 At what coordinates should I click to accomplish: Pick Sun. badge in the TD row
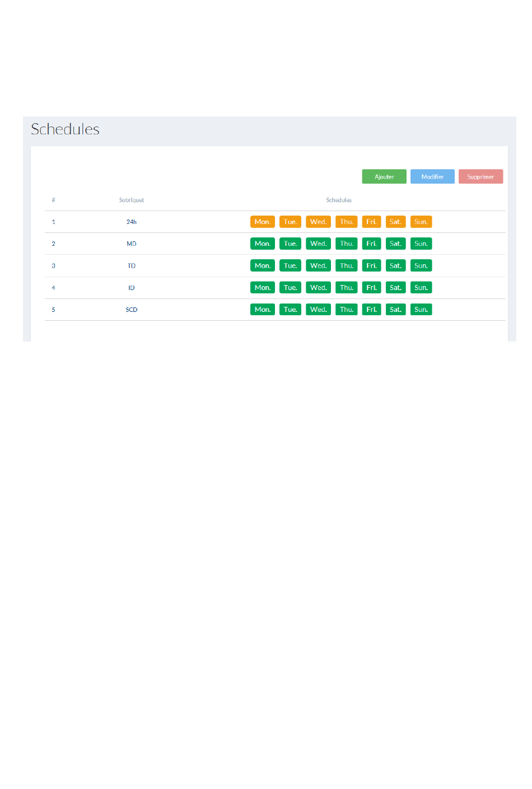(421, 265)
